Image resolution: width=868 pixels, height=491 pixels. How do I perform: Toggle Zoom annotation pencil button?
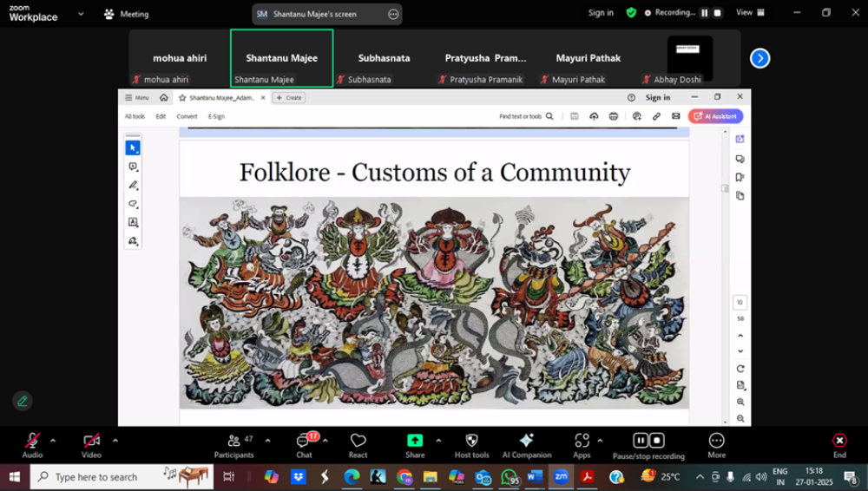[23, 401]
